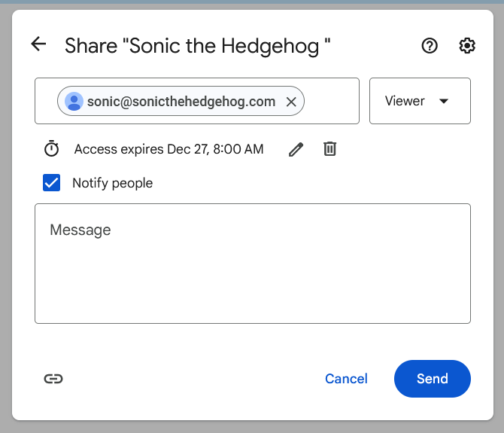The image size is (504, 433).
Task: Click into the Message text area
Action: click(x=253, y=264)
